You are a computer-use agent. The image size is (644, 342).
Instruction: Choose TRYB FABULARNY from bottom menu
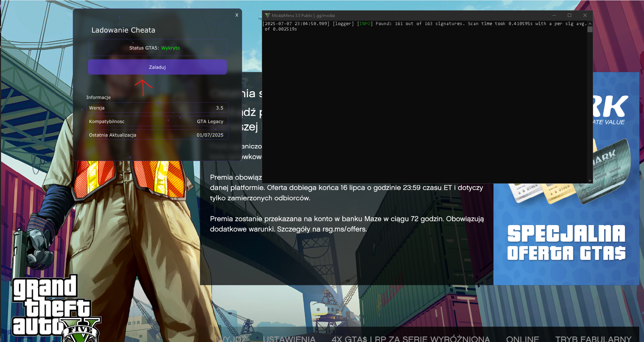click(x=593, y=339)
